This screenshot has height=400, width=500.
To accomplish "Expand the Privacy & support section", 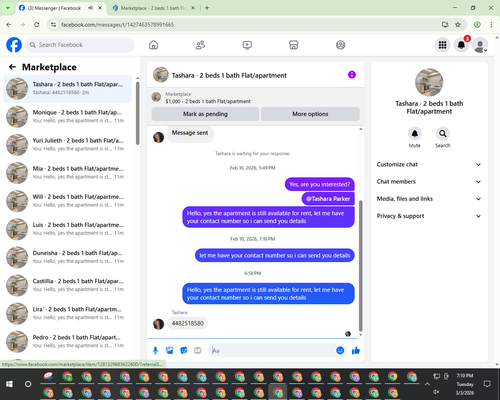I will 429,216.
